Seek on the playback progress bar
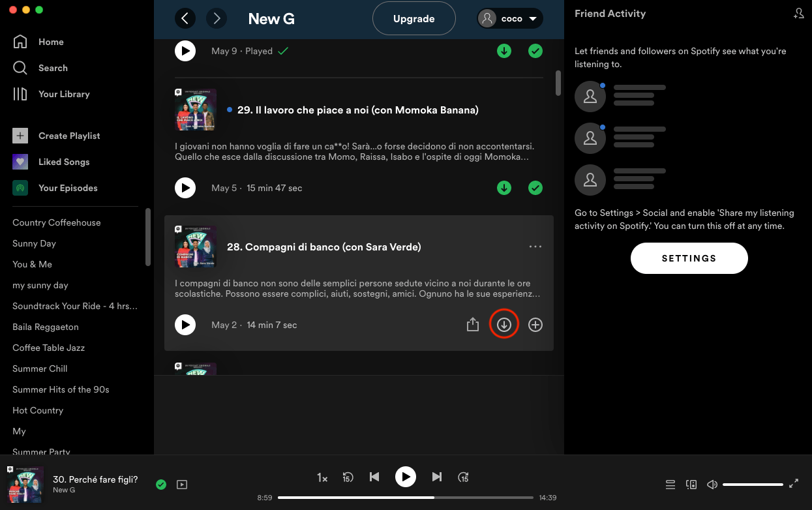 (406, 498)
